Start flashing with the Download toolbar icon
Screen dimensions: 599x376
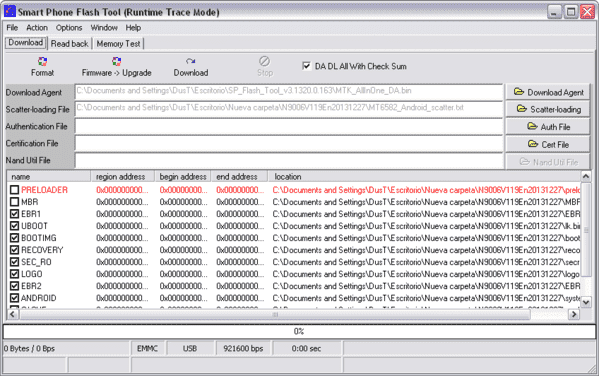(191, 67)
